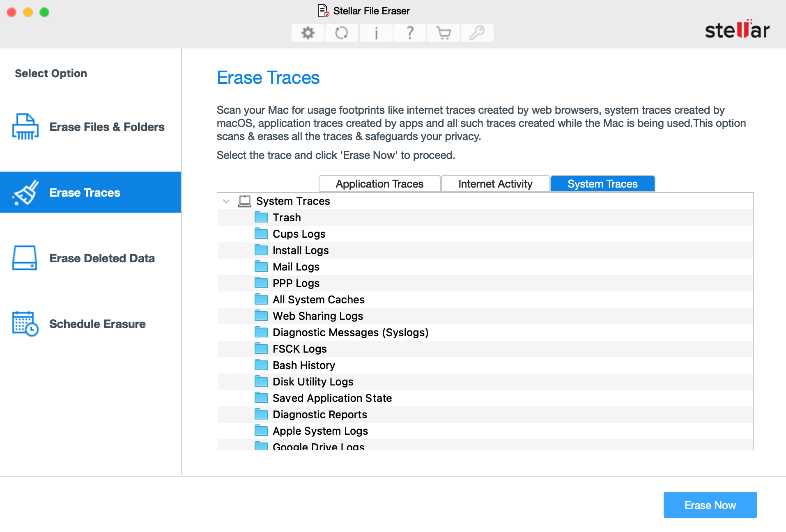This screenshot has height=532, width=786.
Task: Select the Diagnostic Reports row
Action: 485,415
